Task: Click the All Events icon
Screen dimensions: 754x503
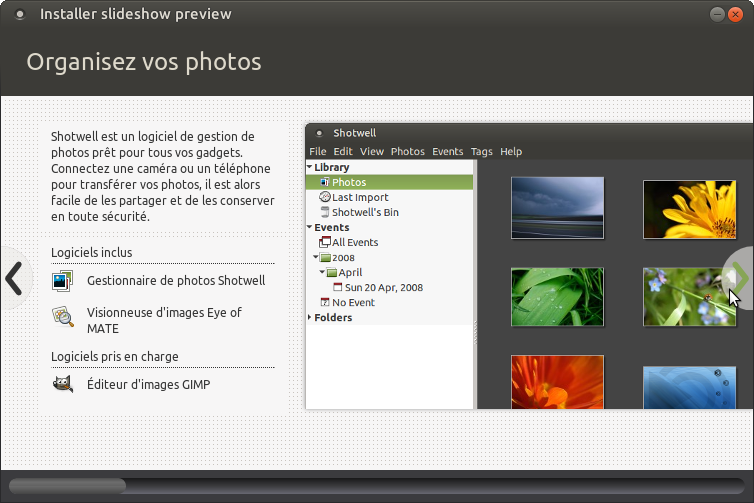Action: coord(325,242)
